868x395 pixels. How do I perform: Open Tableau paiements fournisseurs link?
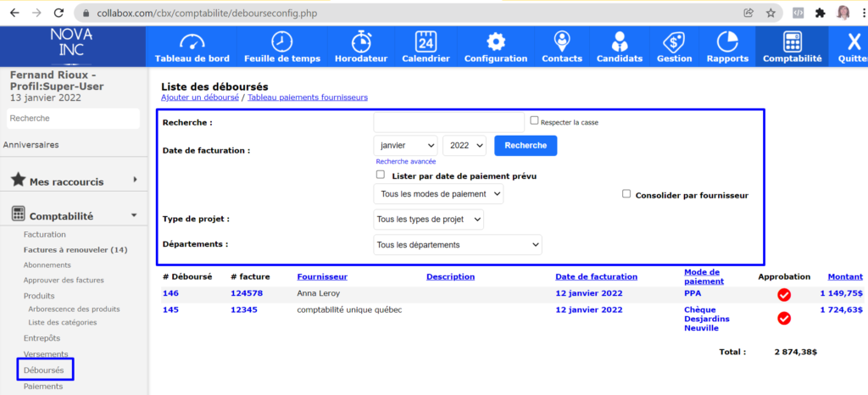point(308,97)
